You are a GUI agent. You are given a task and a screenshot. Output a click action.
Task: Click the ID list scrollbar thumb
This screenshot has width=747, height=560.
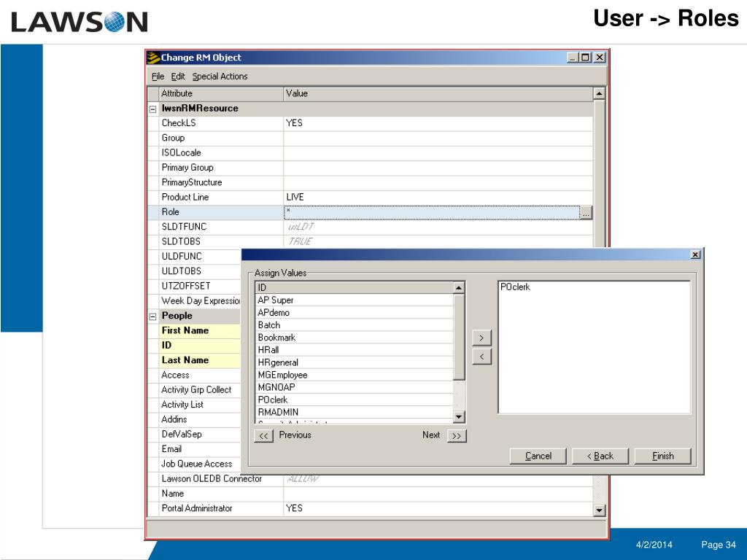pos(459,337)
